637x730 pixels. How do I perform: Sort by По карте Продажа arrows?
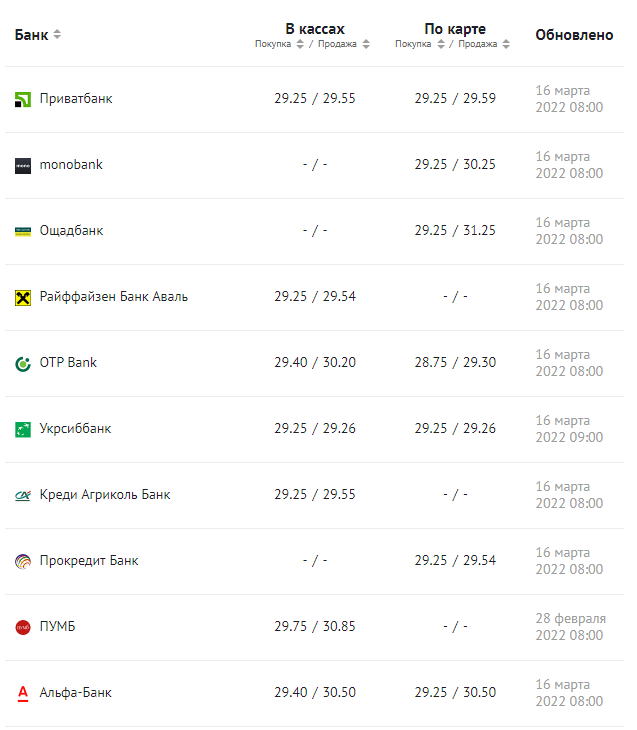(507, 44)
